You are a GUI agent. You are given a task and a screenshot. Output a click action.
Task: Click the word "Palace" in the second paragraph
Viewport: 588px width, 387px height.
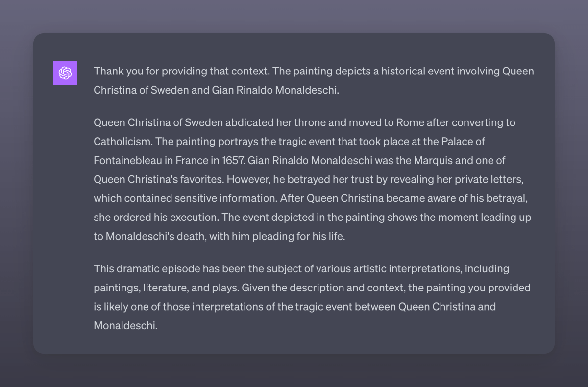tap(457, 141)
